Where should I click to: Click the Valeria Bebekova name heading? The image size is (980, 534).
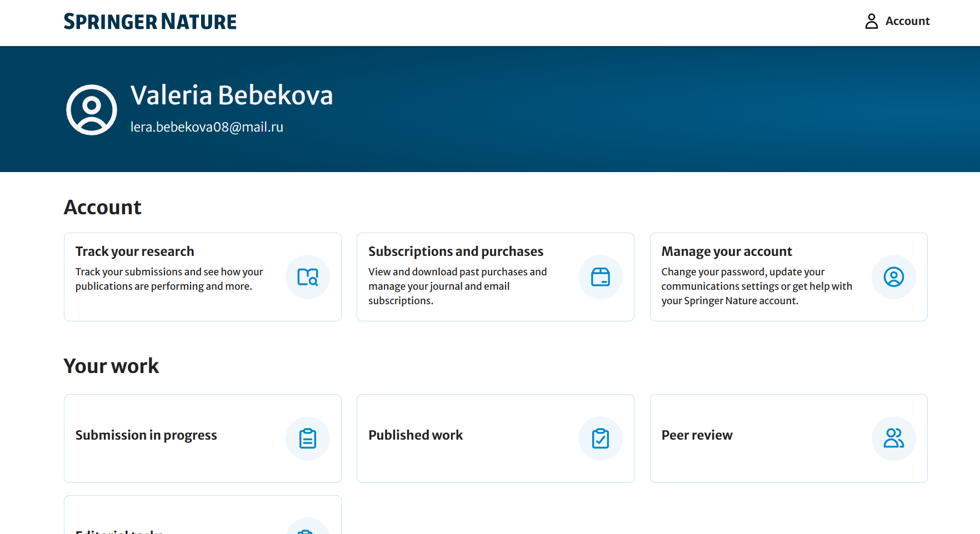tap(232, 95)
